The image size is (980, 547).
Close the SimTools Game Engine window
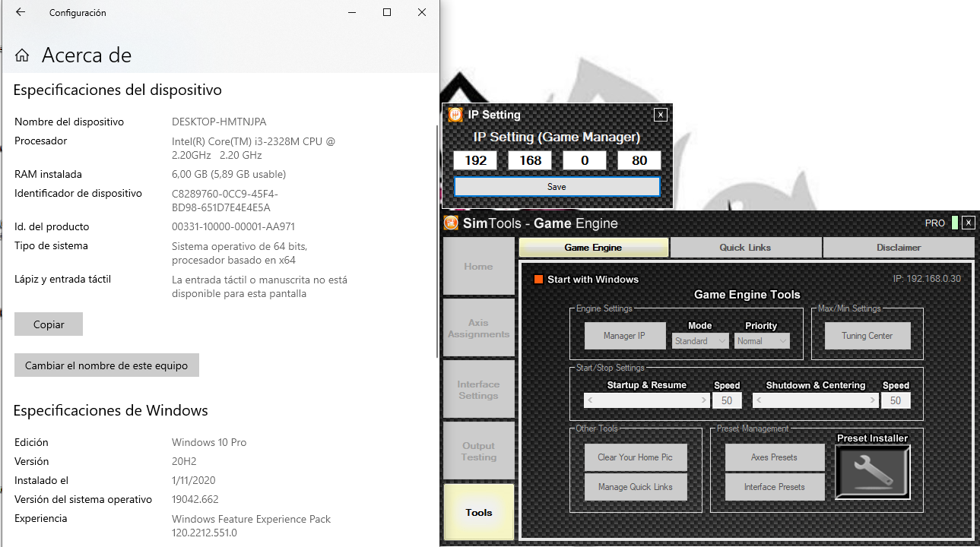click(968, 223)
